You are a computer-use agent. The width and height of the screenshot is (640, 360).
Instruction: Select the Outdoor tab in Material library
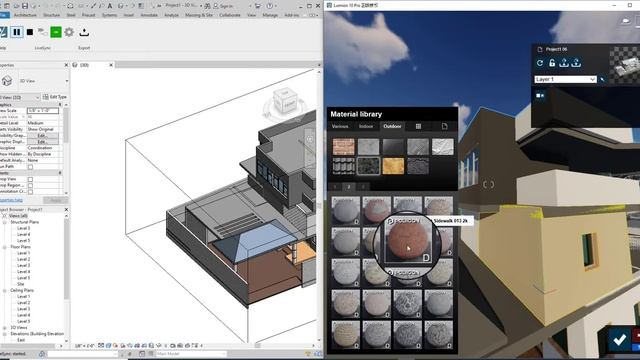pyautogui.click(x=392, y=127)
